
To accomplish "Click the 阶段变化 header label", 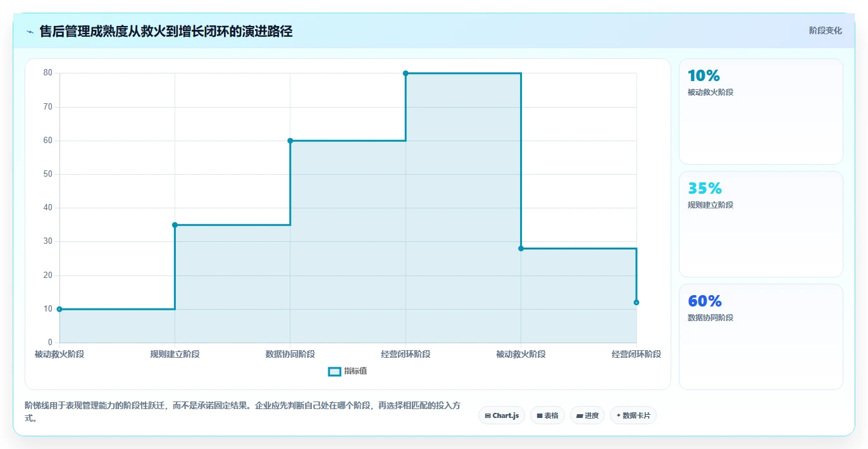I will tap(826, 30).
